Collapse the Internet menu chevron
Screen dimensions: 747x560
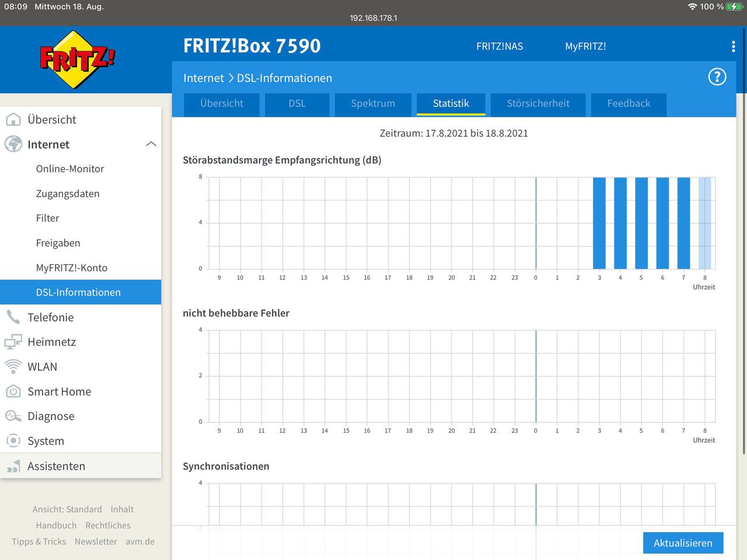tap(151, 144)
